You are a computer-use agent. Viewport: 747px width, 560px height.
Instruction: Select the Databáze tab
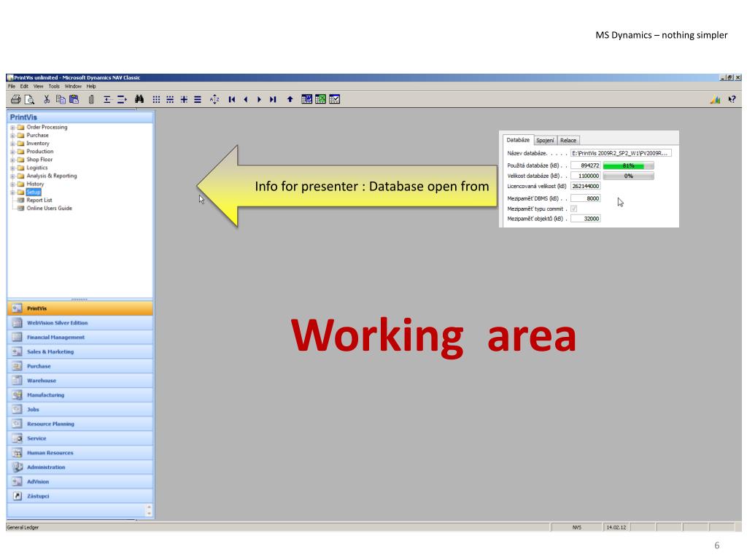click(x=518, y=139)
